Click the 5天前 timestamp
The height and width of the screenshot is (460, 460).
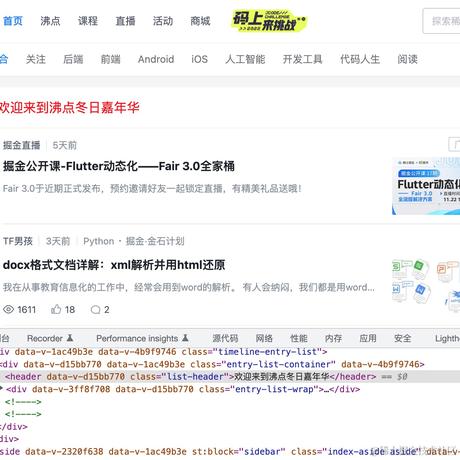[65, 145]
